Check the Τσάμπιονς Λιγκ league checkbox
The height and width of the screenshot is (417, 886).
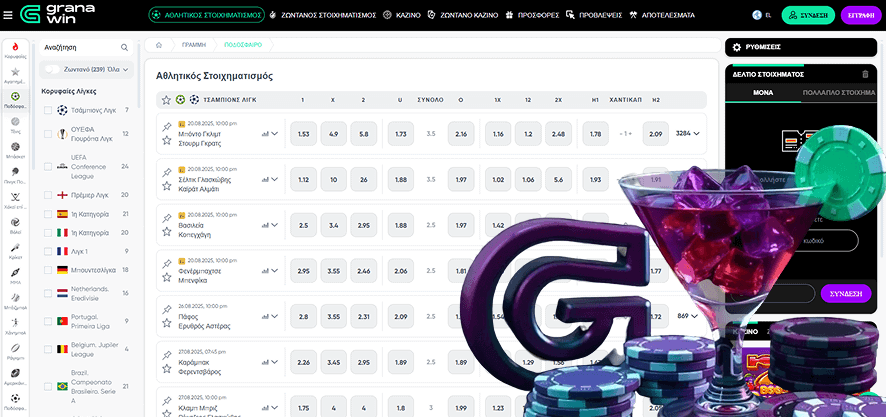48,110
